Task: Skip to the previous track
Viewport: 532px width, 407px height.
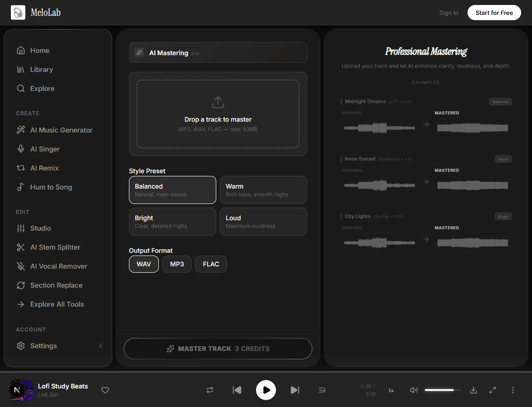Action: (x=237, y=390)
